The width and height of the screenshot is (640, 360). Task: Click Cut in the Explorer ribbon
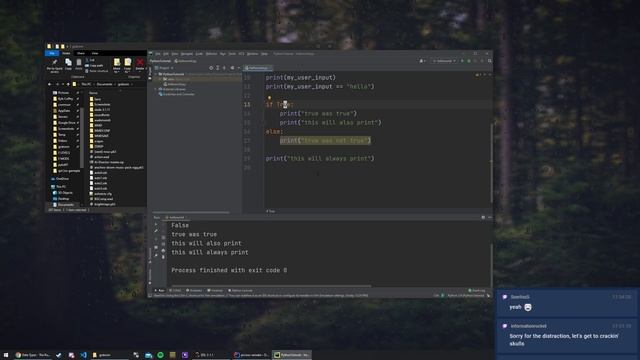pyautogui.click(x=90, y=60)
